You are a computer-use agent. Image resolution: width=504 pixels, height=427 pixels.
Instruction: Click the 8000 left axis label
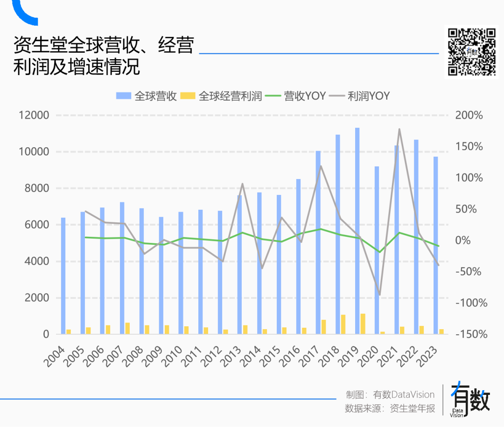(37, 188)
